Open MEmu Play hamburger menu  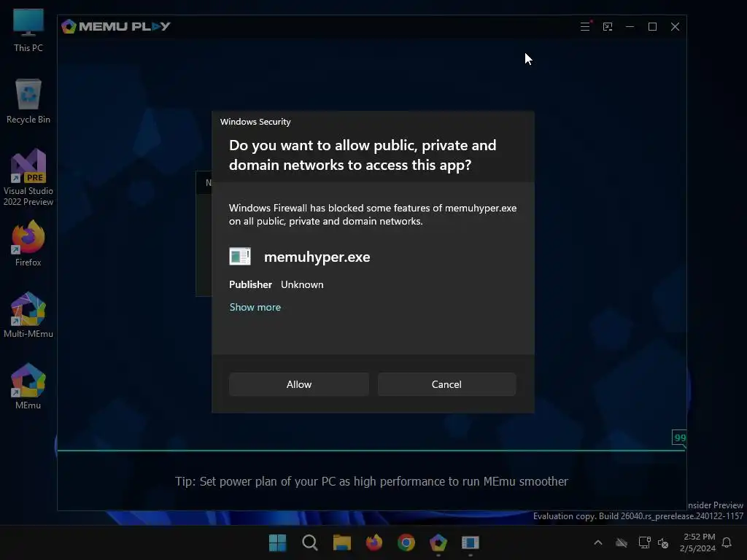(x=585, y=27)
